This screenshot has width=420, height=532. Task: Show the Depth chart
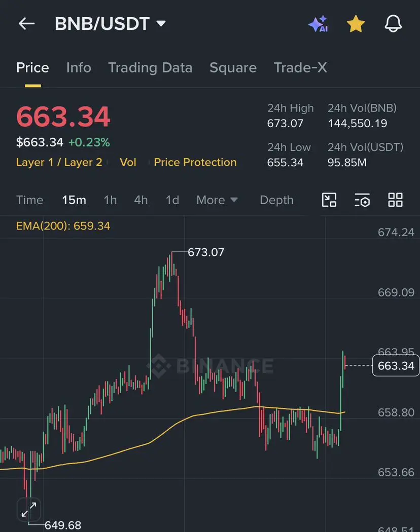[x=276, y=200]
